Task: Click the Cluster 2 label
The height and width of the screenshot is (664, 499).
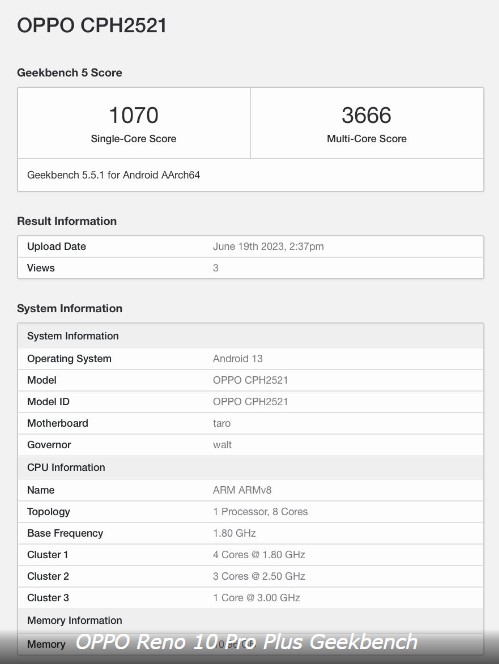Action: pyautogui.click(x=48, y=577)
